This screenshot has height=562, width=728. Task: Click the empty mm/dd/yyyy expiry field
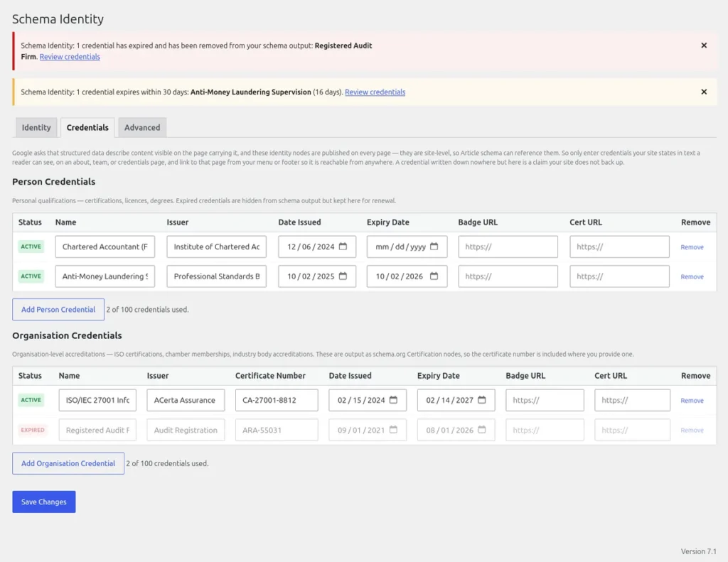pyautogui.click(x=407, y=247)
